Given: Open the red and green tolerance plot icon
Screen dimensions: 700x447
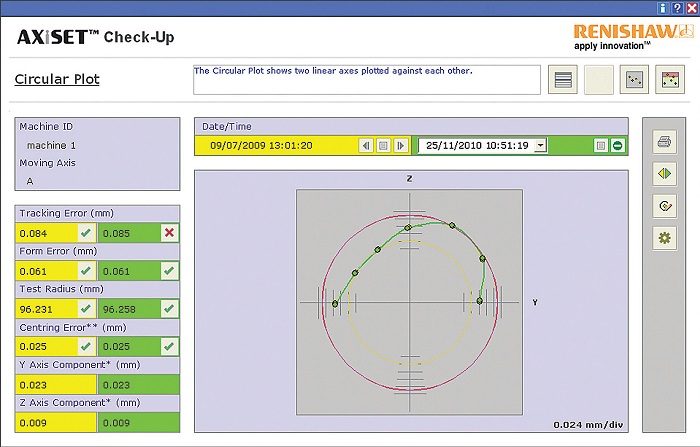Looking at the screenshot, I should click(x=670, y=79).
